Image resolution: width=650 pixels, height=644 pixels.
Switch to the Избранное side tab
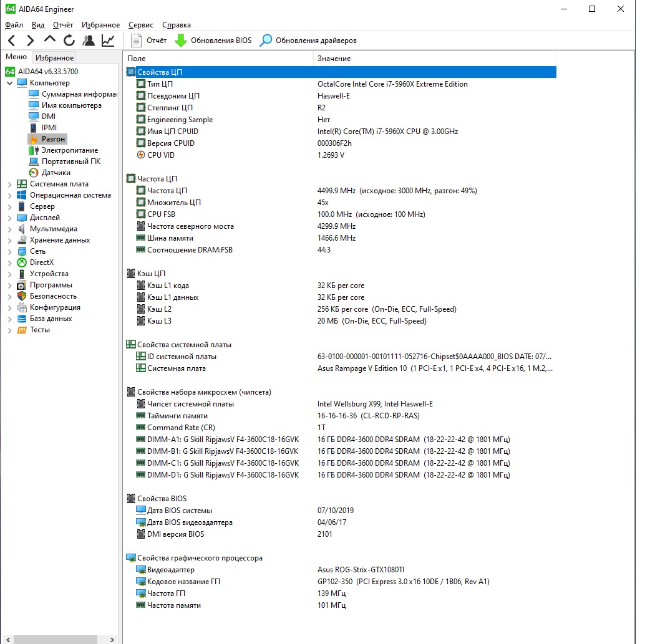[55, 57]
